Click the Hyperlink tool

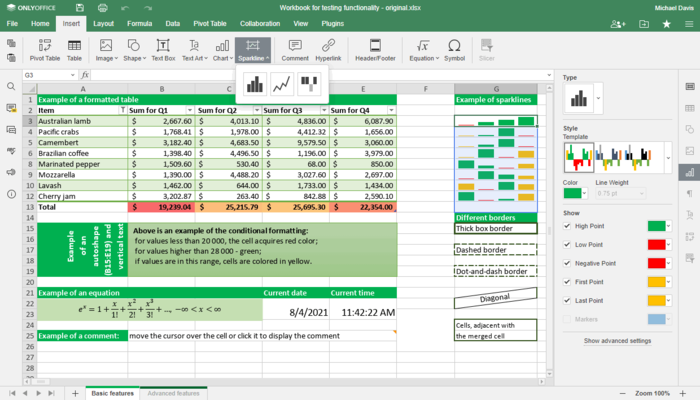click(327, 50)
